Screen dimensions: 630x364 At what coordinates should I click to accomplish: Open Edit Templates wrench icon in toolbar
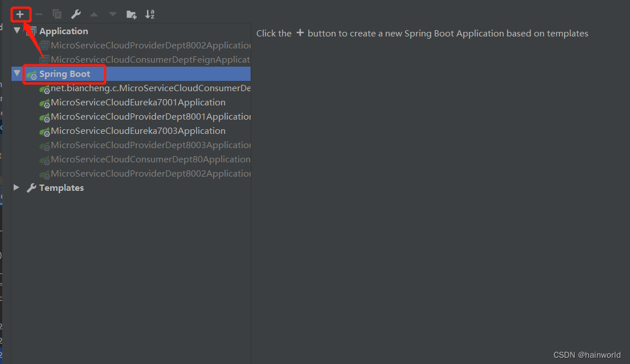(x=76, y=14)
